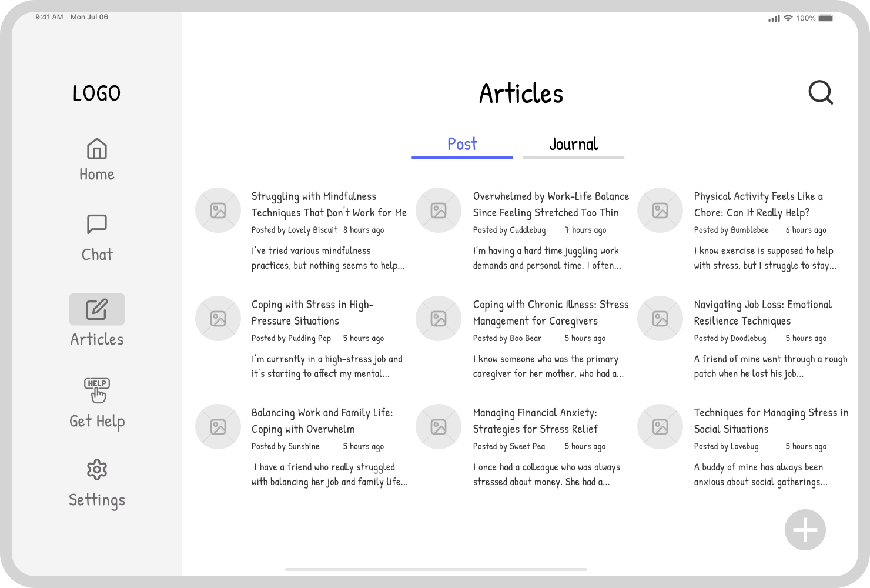This screenshot has width=870, height=588.
Task: Open the post by Pudding Pop
Action: point(313,312)
